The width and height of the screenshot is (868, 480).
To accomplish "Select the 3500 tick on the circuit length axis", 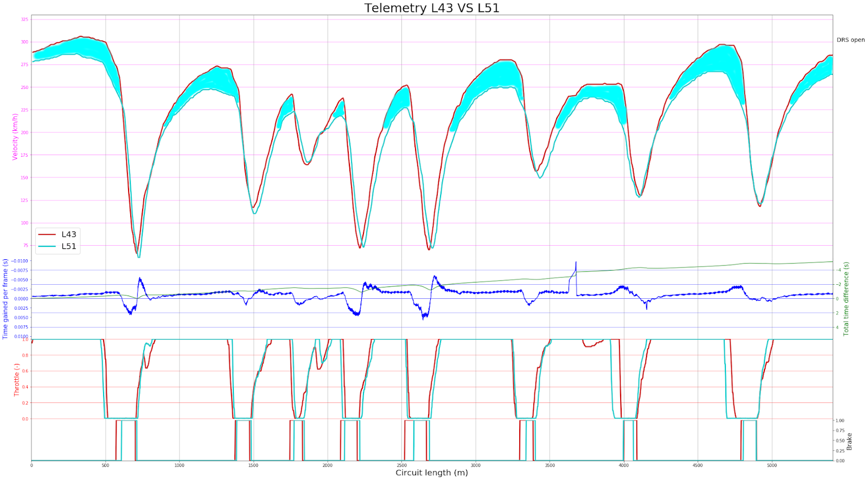I will 550,465.
